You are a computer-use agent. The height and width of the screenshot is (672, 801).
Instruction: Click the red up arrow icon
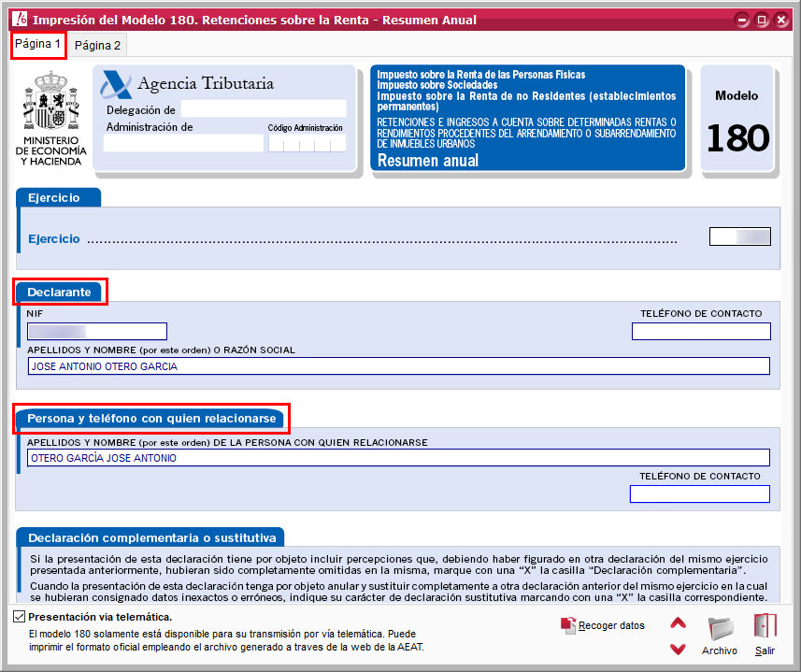[678, 623]
